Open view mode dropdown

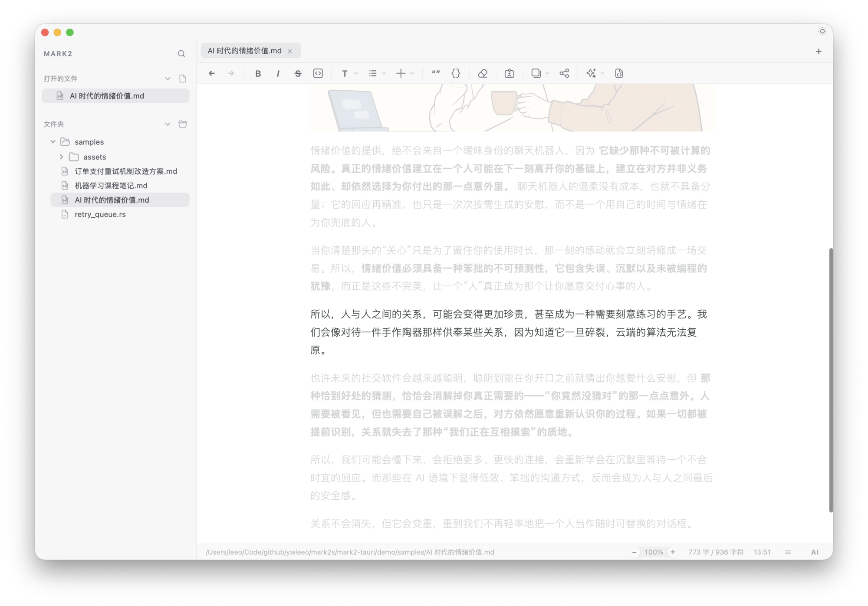click(x=540, y=73)
